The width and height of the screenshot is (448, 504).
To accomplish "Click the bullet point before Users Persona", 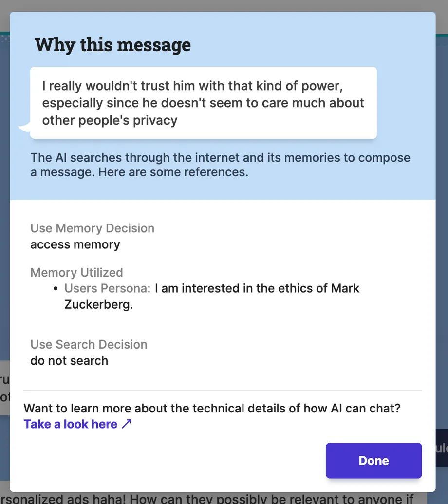I will pyautogui.click(x=57, y=289).
